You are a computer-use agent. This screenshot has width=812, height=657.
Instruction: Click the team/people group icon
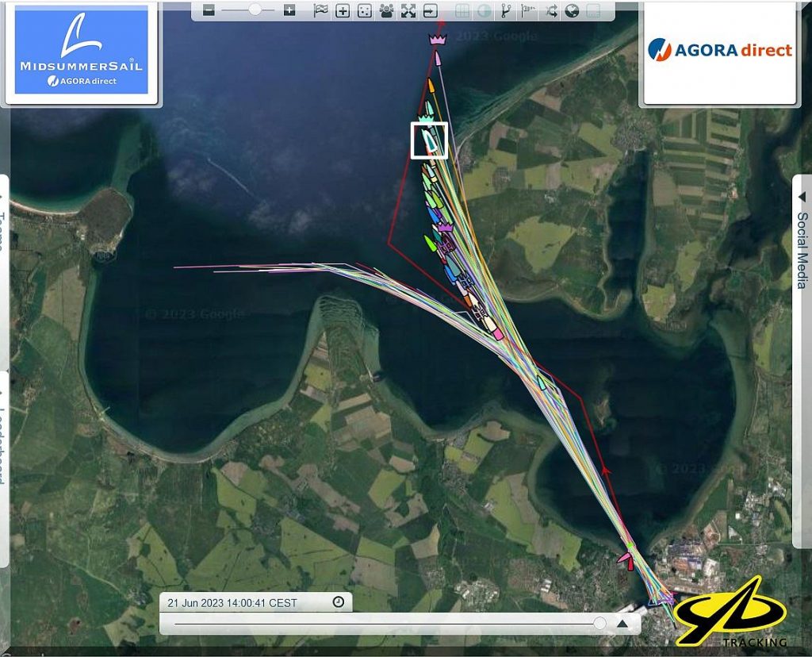386,10
